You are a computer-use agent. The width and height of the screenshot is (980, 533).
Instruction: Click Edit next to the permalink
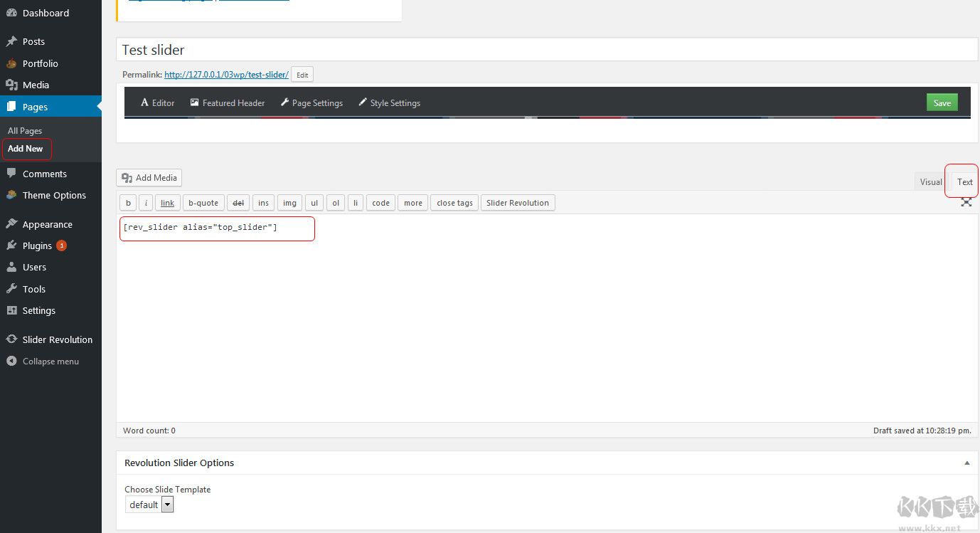tap(302, 75)
